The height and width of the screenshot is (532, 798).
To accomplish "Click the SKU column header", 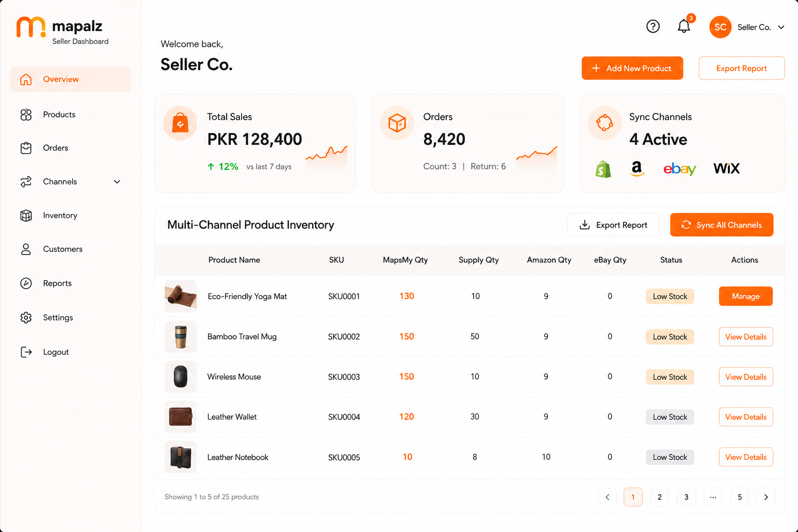I will (337, 260).
